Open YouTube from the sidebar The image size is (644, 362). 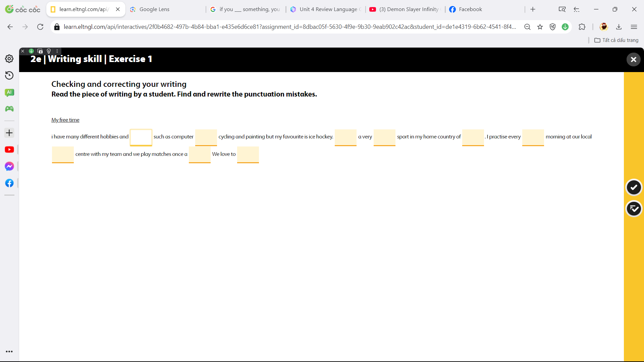tap(9, 149)
